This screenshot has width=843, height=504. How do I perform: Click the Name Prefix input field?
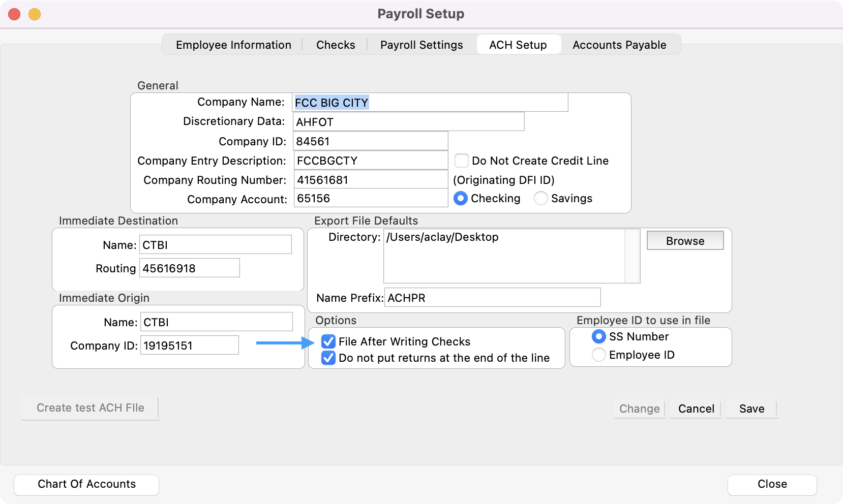(492, 298)
